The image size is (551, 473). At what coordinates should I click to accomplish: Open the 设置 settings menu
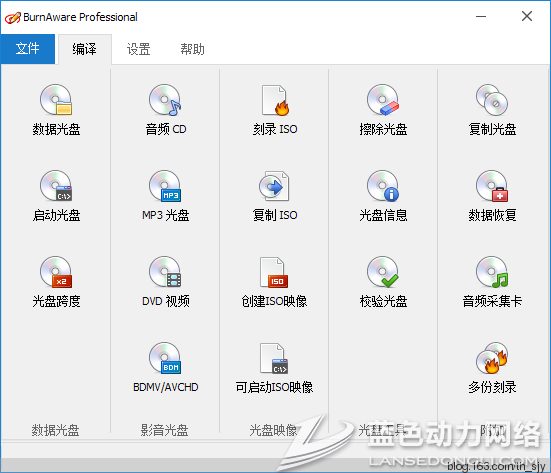pyautogui.click(x=138, y=49)
